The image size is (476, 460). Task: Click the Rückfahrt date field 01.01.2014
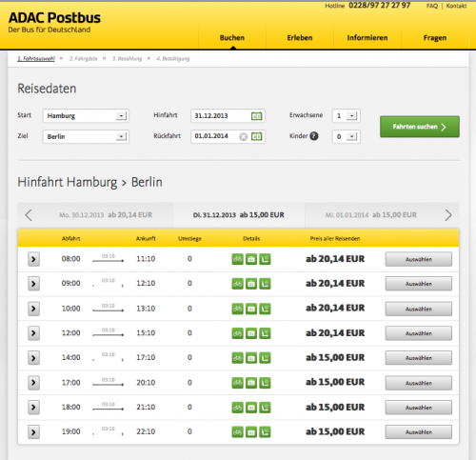click(228, 136)
